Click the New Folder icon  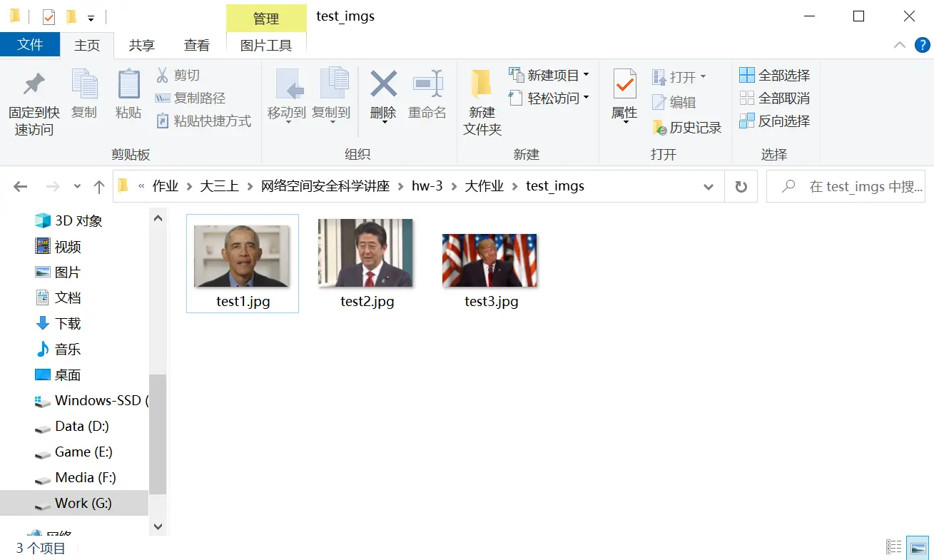(482, 85)
